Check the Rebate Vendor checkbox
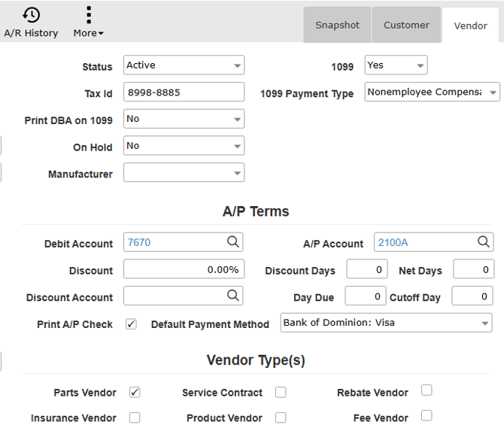The image size is (504, 431). [x=427, y=390]
